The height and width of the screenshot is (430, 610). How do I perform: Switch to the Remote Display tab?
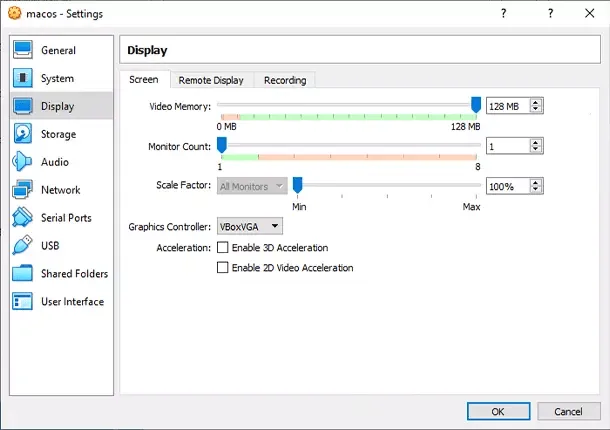(210, 80)
